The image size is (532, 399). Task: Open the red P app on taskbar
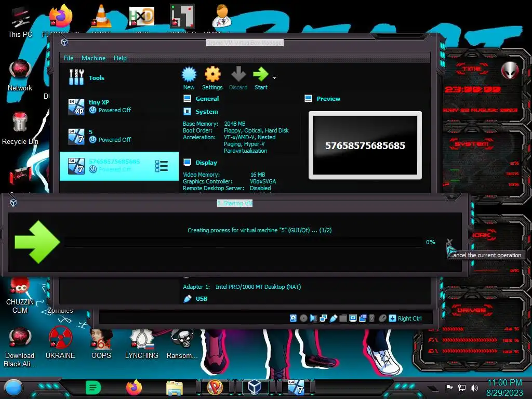[x=215, y=388]
